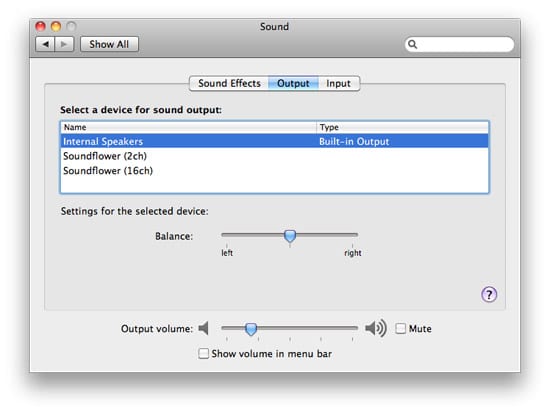Select the Output tab
The height and width of the screenshot is (413, 550).
click(x=293, y=84)
